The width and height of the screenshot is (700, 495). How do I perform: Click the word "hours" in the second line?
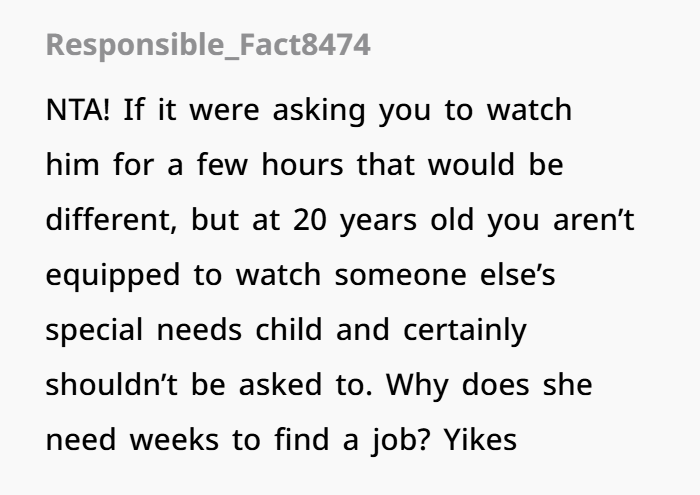pos(302,165)
